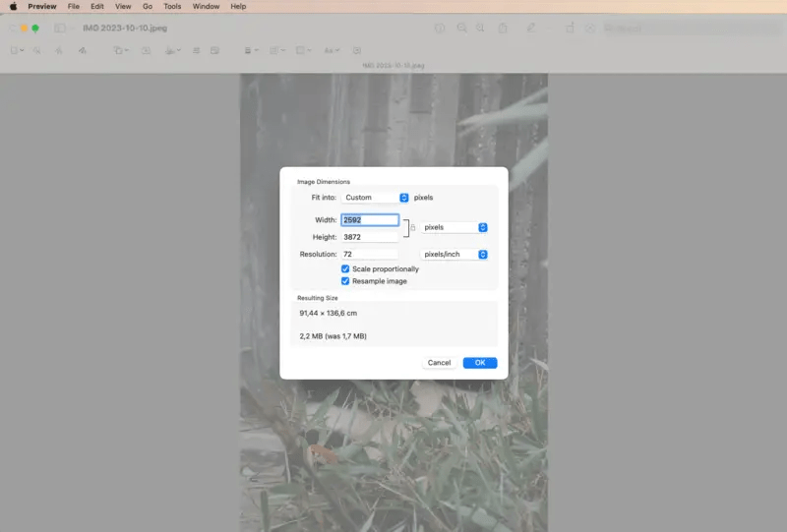Image resolution: width=787 pixels, height=532 pixels.
Task: Open the Fill Color dropdown
Action: click(x=304, y=51)
